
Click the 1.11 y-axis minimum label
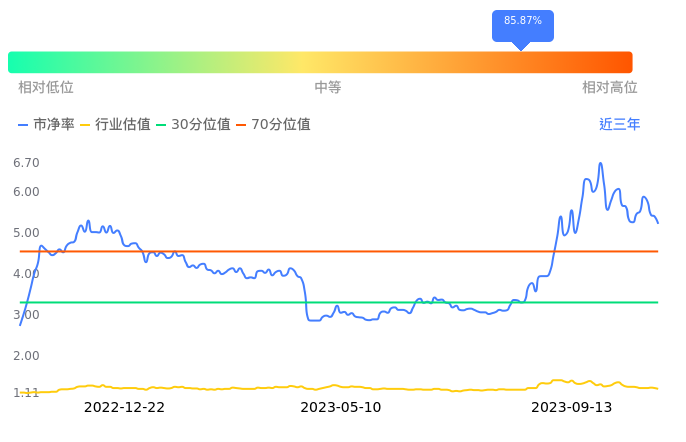[26, 393]
